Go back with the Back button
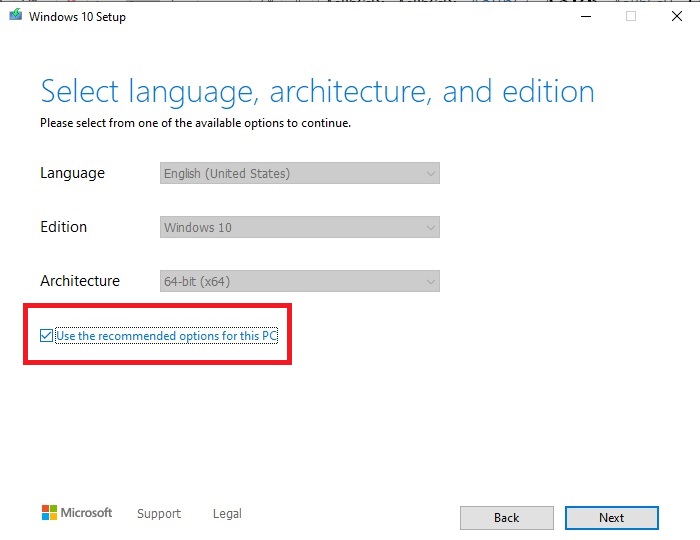The height and width of the screenshot is (540, 700). pyautogui.click(x=506, y=518)
